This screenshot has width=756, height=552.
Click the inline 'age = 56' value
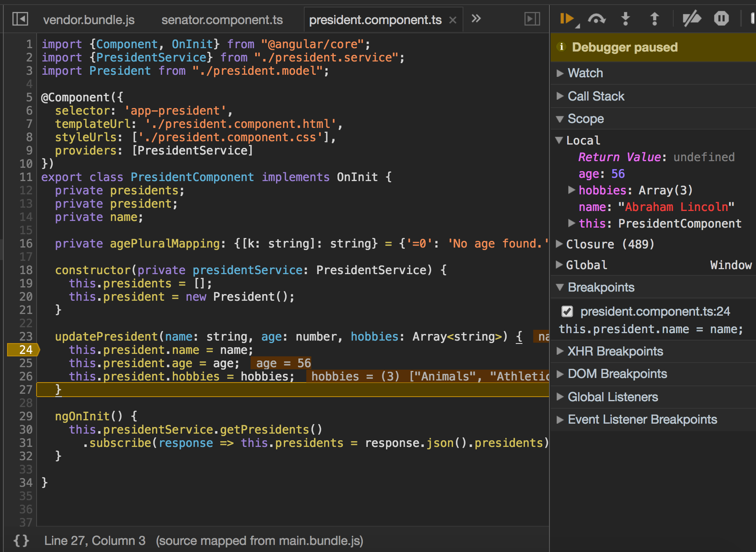tap(281, 363)
